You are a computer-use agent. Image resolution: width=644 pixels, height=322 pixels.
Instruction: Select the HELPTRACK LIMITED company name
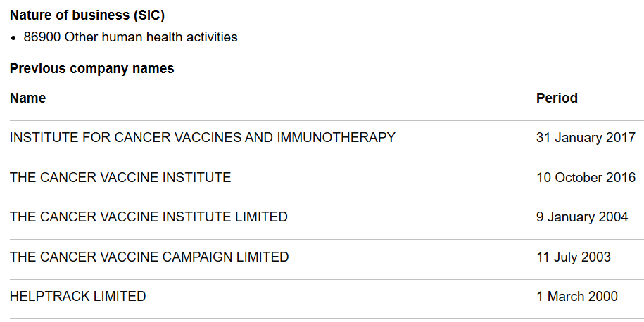click(78, 297)
